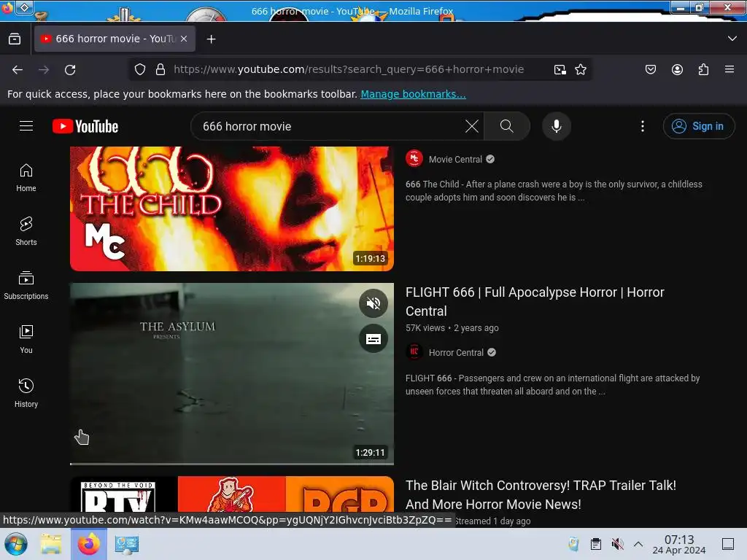Image resolution: width=747 pixels, height=560 pixels.
Task: Open the clipboard tray icon
Action: [595, 544]
